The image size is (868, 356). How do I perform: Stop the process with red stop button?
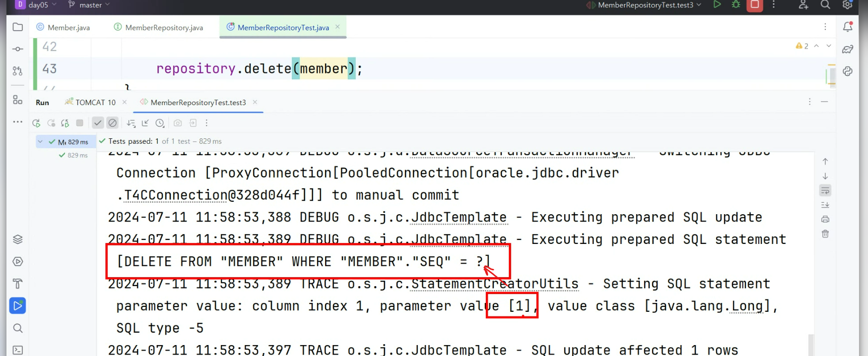click(755, 5)
